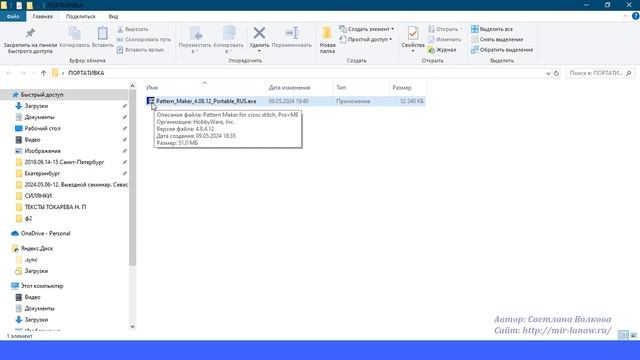Create a New folder
Viewport: 640px width, 360px height.
click(x=327, y=40)
